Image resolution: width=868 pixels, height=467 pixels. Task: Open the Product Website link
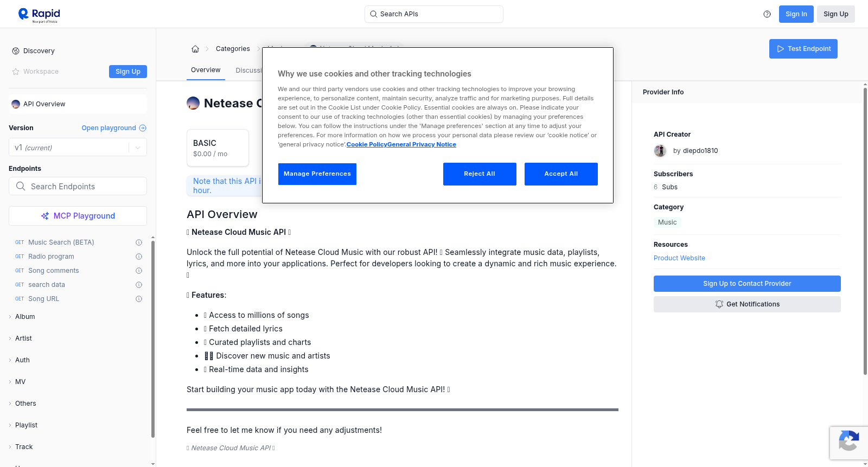(x=679, y=258)
